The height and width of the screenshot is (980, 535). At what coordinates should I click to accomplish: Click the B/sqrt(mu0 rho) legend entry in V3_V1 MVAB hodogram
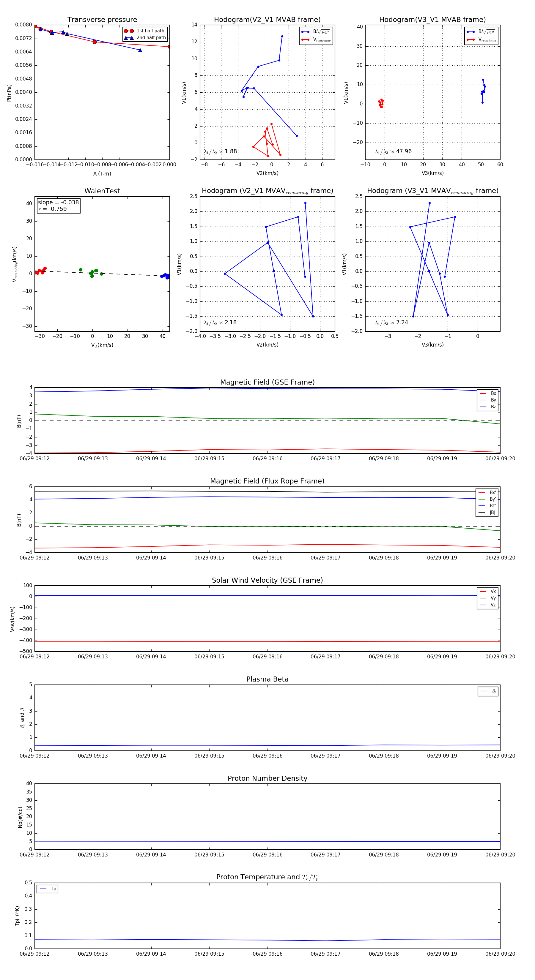(x=481, y=32)
